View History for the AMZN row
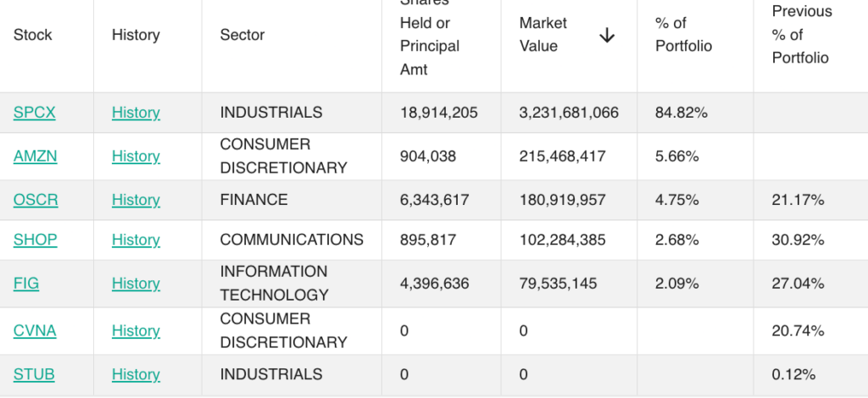 tap(136, 157)
